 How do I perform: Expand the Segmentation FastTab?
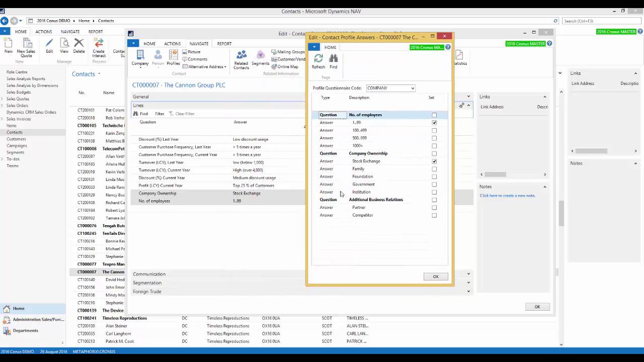(302, 283)
